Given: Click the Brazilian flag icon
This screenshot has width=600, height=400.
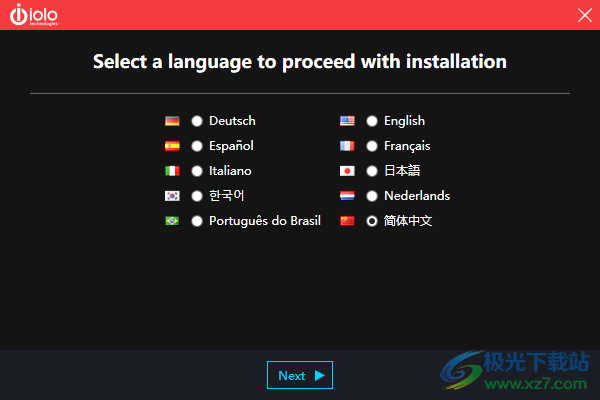Looking at the screenshot, I should (172, 221).
